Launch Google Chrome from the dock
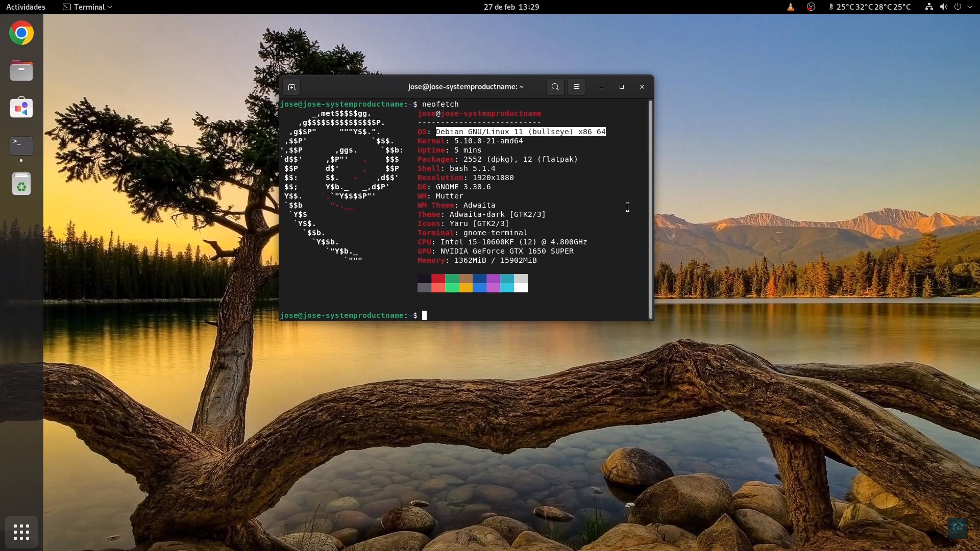Viewport: 980px width, 551px height. (x=21, y=33)
